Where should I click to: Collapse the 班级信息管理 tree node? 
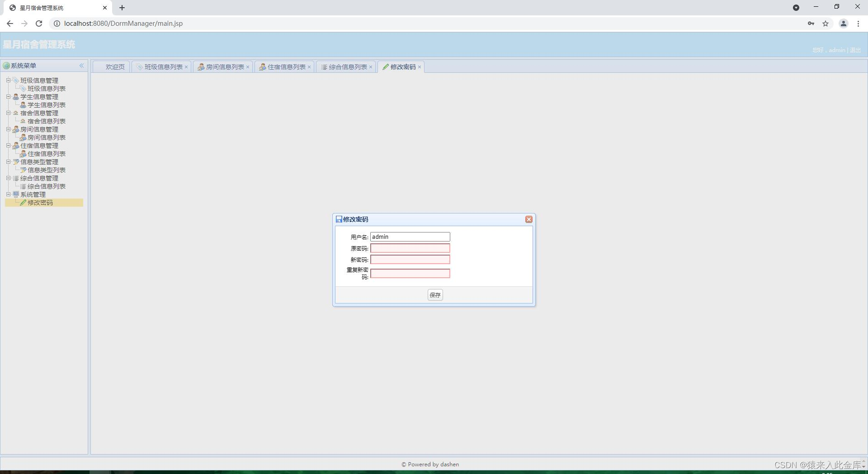[x=8, y=81]
